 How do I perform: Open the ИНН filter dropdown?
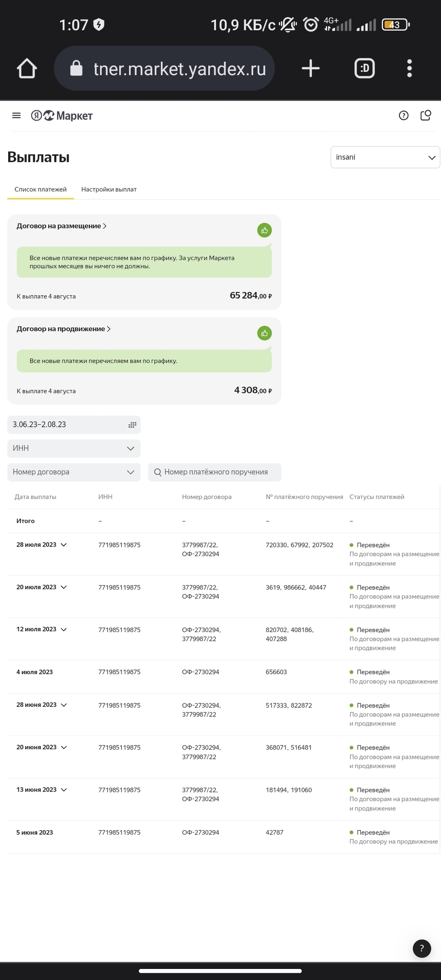point(74,448)
